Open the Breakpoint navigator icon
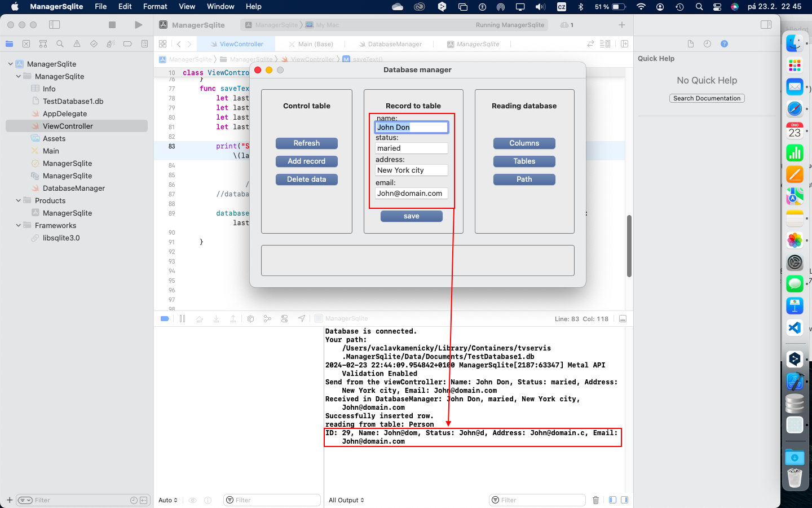812x508 pixels. pos(127,44)
